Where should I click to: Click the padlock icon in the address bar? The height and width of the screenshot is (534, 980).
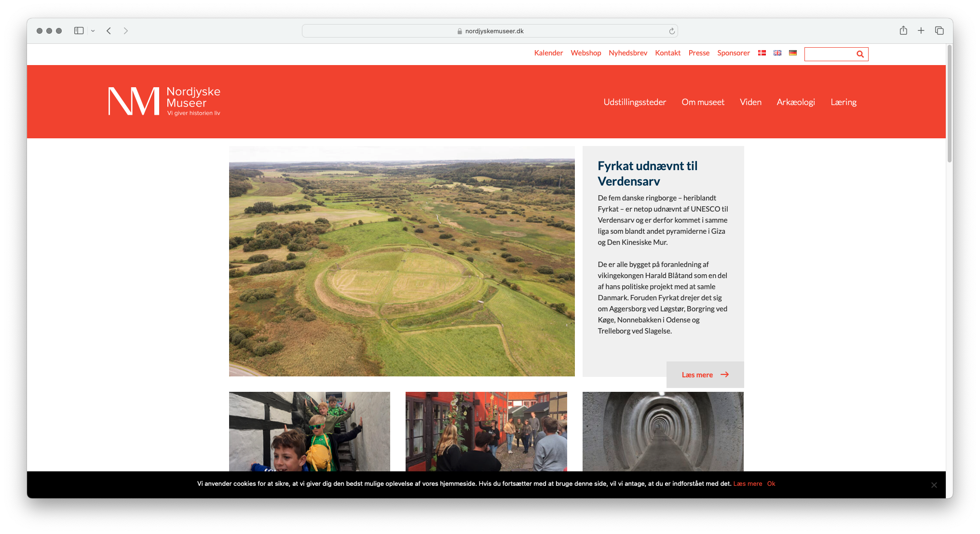tap(460, 31)
